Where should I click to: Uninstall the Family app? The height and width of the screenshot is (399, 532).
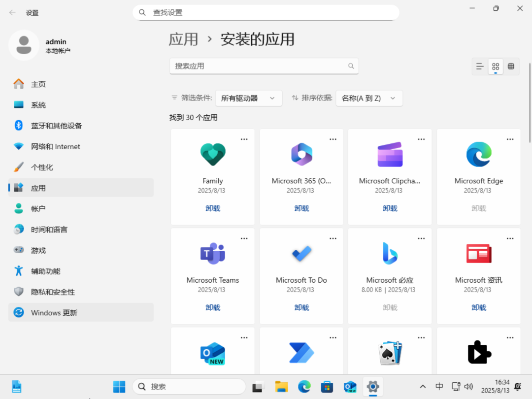pyautogui.click(x=213, y=208)
